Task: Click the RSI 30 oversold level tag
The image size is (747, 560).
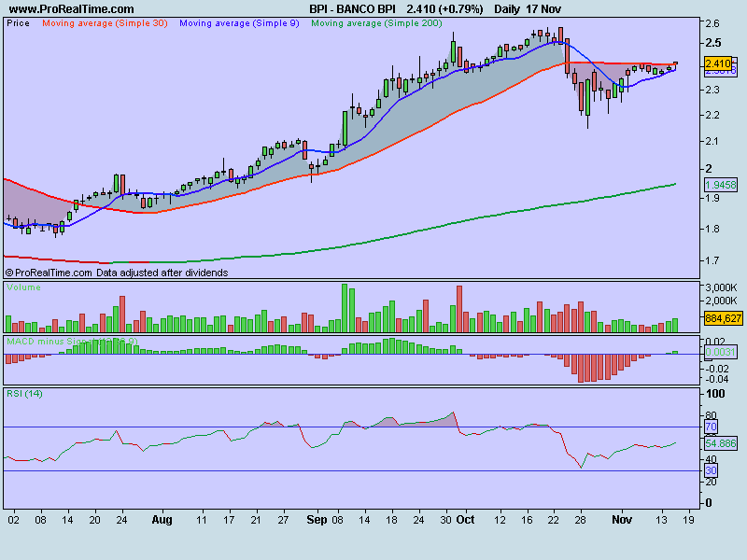Action: (711, 470)
